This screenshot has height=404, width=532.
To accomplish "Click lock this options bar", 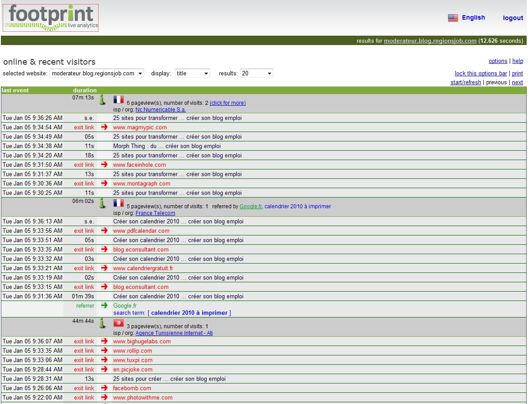I will (481, 73).
